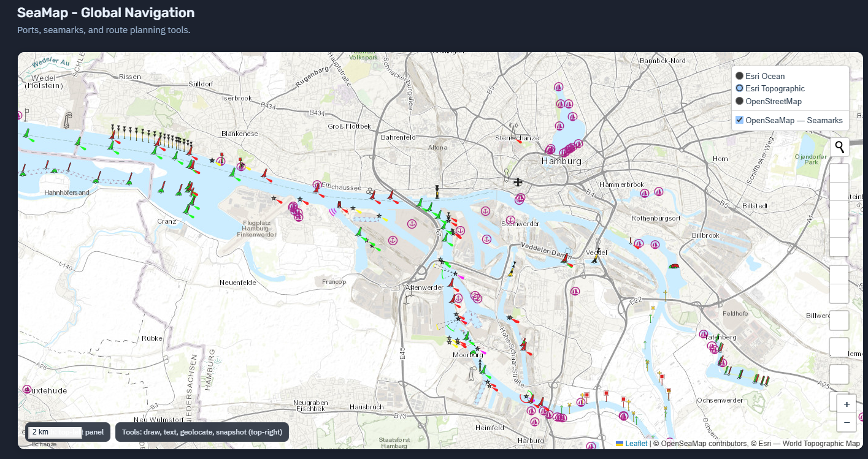The height and width of the screenshot is (459, 868).
Task: Switch base layer to Esri Ocean
Action: [740, 76]
